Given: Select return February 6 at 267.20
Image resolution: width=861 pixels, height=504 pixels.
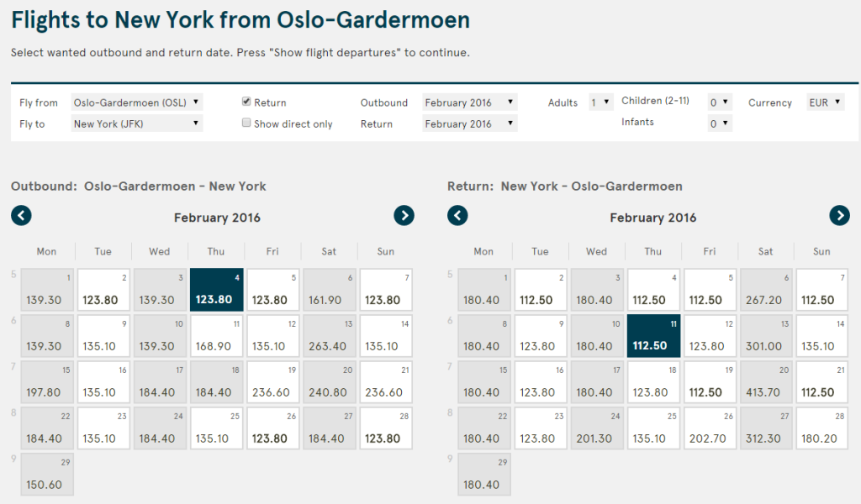Looking at the screenshot, I should [766, 290].
